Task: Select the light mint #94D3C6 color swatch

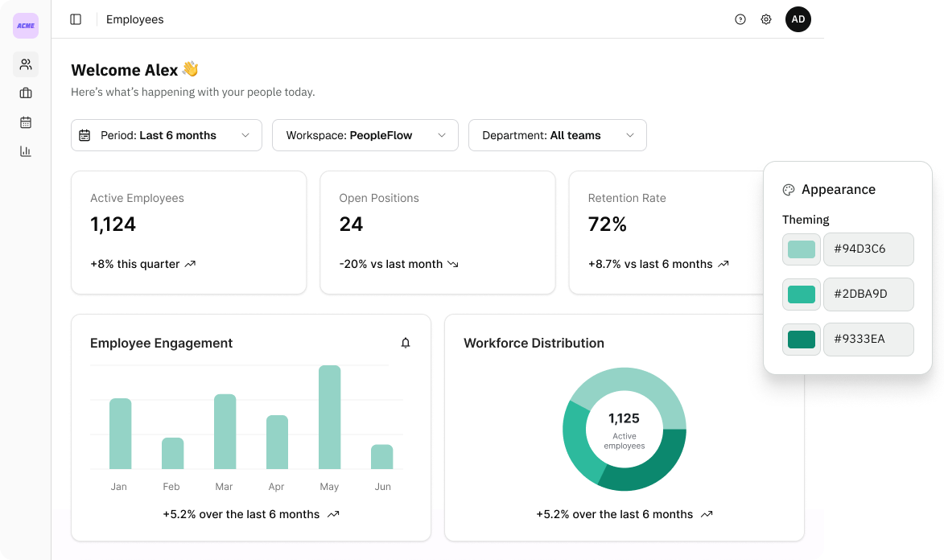Action: point(802,249)
